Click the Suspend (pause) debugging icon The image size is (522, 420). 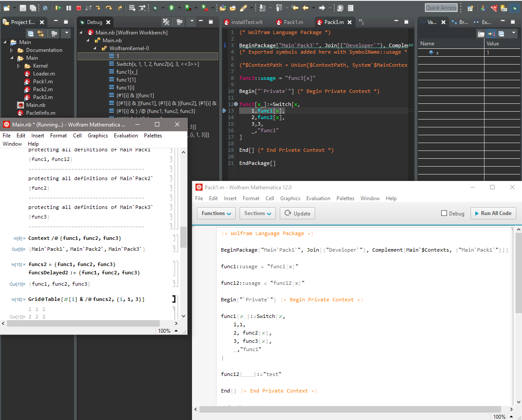[x=69, y=8]
